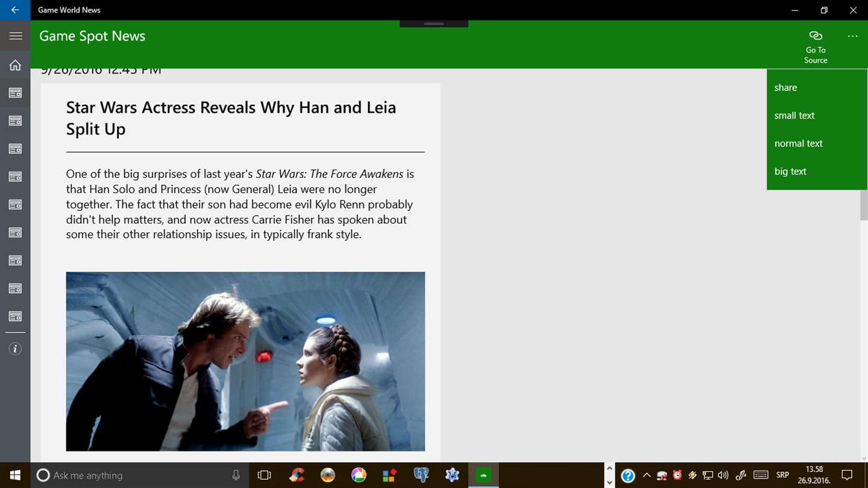
Task: Open Task View on the taskbar
Action: click(264, 475)
